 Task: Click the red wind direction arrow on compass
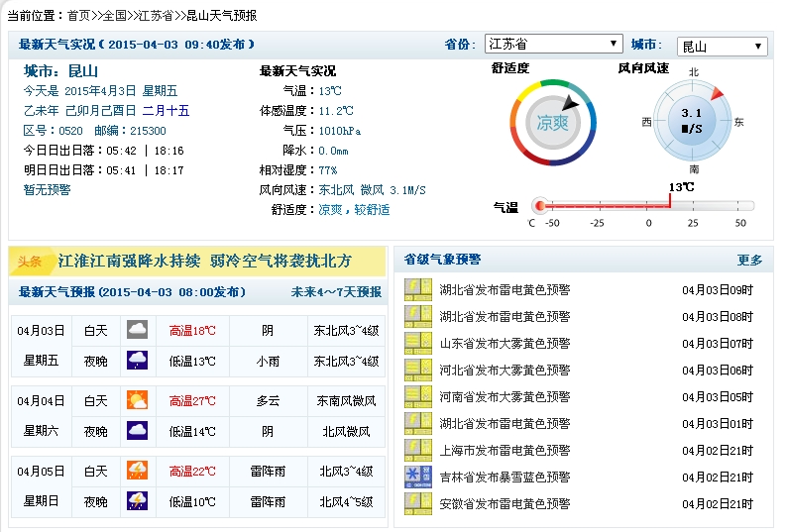pyautogui.click(x=717, y=93)
